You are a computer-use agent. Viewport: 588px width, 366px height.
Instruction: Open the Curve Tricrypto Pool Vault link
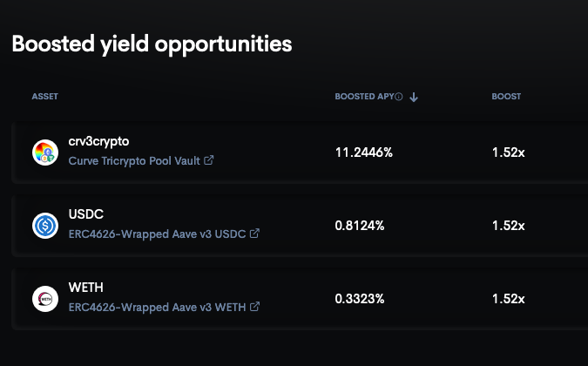[x=134, y=161]
